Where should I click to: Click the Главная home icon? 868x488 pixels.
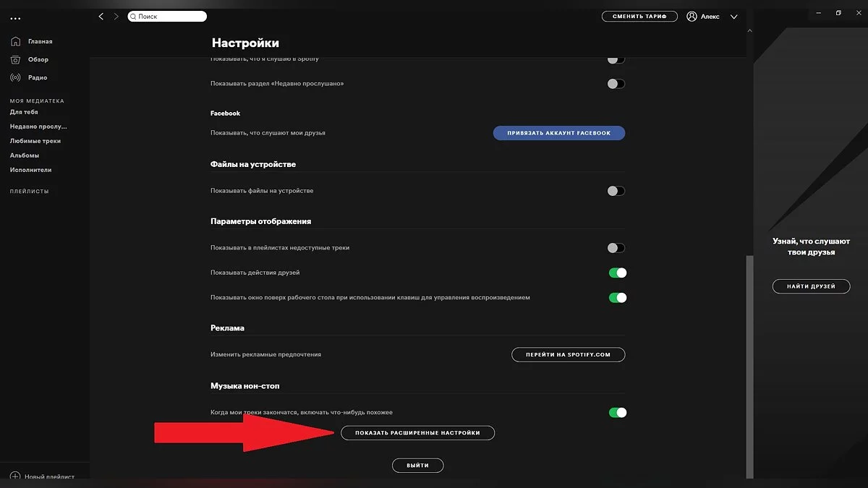click(15, 41)
